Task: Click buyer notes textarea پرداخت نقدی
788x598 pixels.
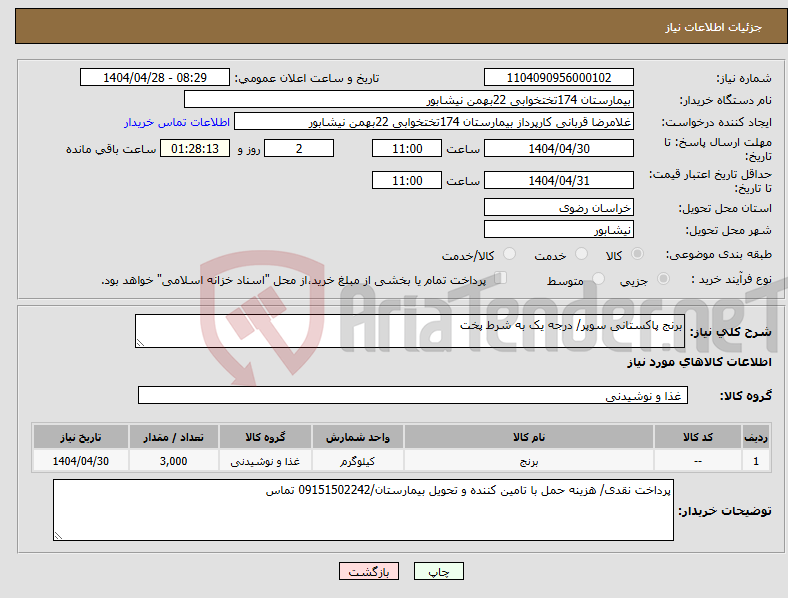Action: pyautogui.click(x=363, y=510)
